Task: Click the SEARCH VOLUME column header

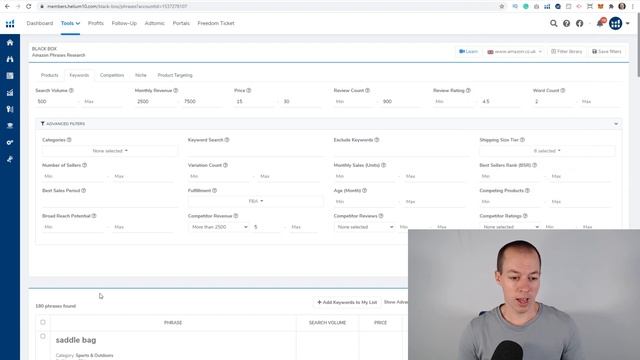Action: (327, 322)
